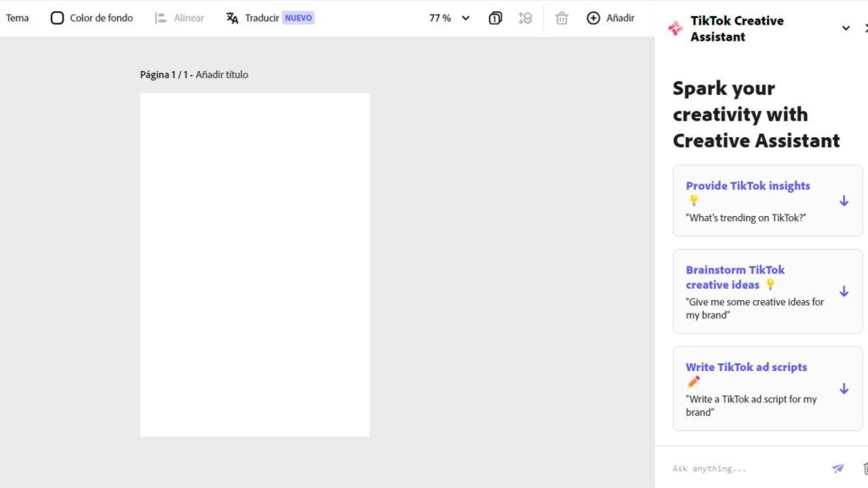The height and width of the screenshot is (488, 868).
Task: Click the Añadir plus circle icon
Action: (x=593, y=18)
